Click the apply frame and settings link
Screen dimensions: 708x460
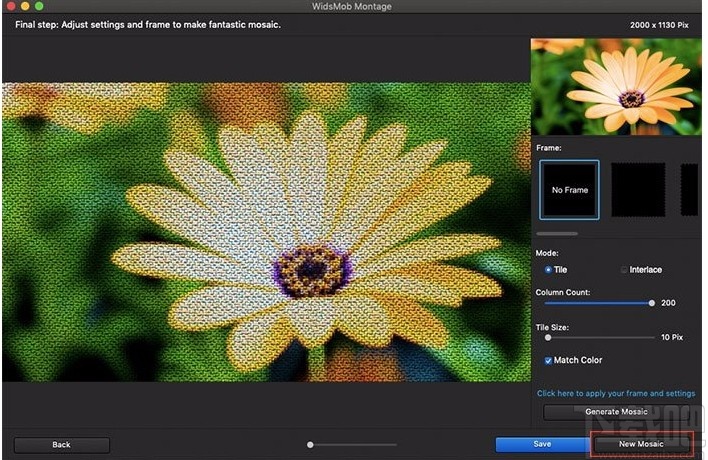tap(616, 394)
